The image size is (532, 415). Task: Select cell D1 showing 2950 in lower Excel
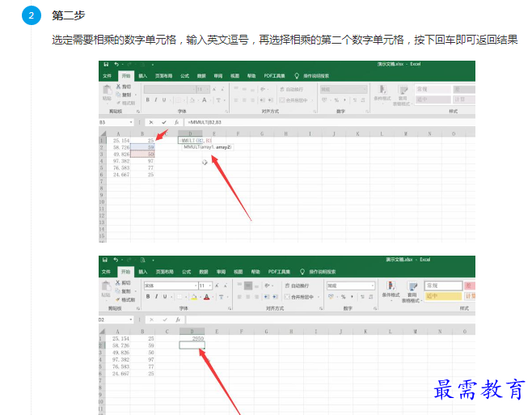click(192, 338)
